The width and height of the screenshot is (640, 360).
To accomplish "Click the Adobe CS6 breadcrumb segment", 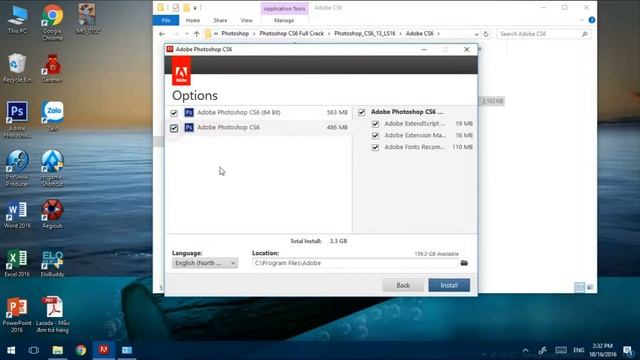I will tap(419, 33).
